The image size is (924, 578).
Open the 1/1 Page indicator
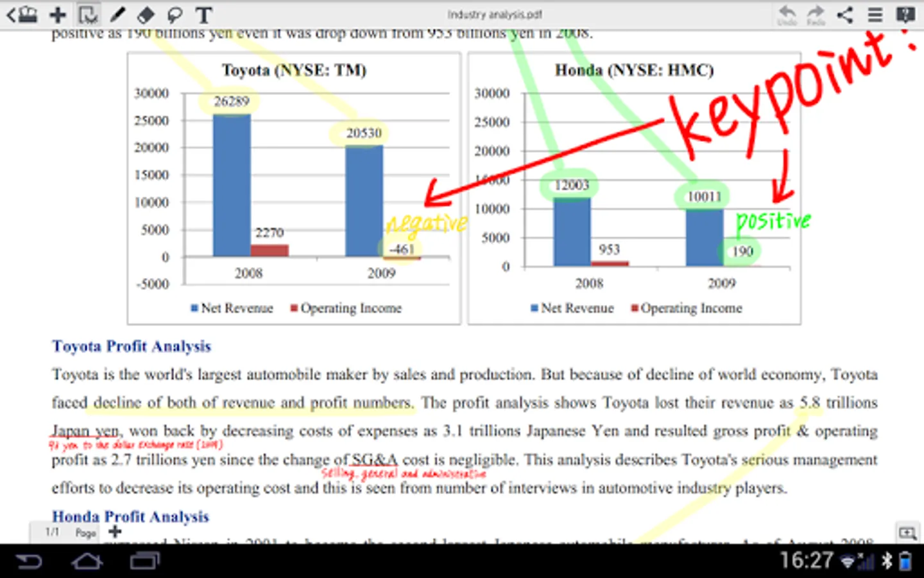pos(71,532)
